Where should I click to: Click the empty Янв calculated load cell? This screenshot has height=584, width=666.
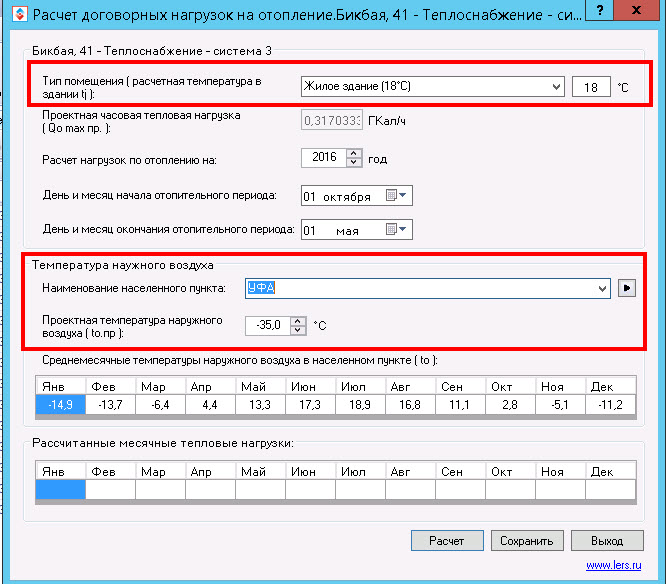point(60,489)
